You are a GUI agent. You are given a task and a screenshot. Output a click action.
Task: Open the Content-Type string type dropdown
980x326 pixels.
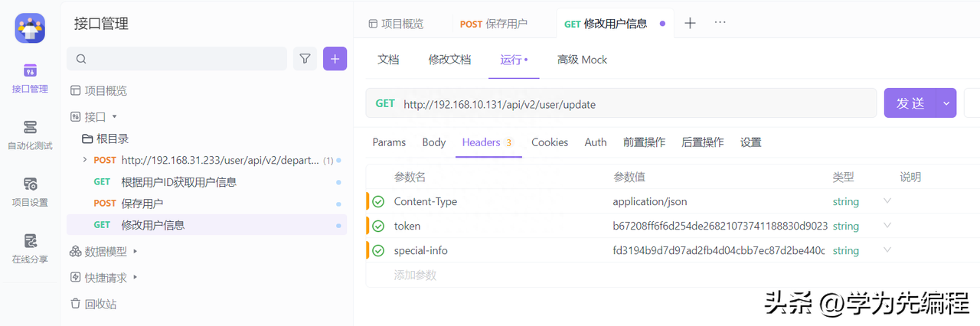click(887, 201)
